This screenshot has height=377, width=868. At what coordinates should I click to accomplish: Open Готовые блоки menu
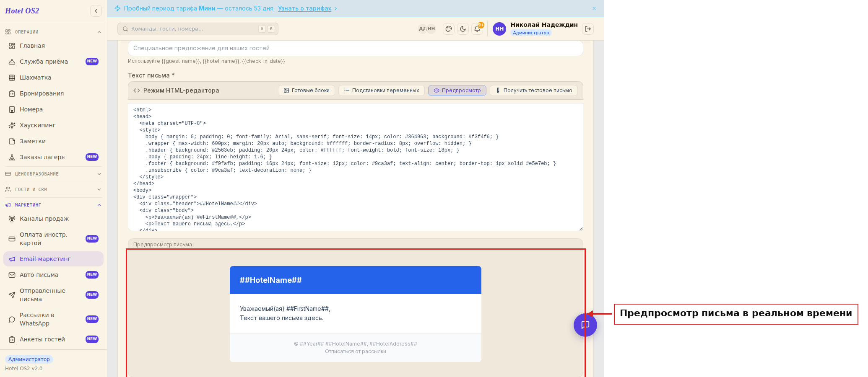coord(307,90)
